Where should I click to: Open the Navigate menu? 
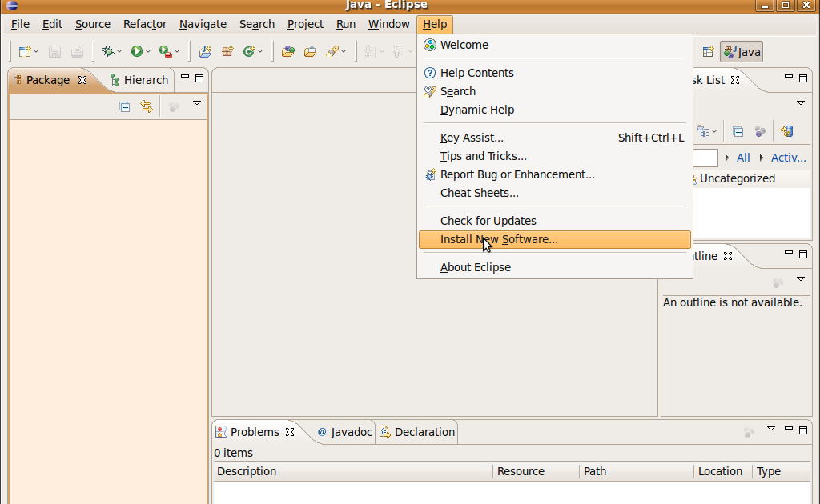[203, 24]
